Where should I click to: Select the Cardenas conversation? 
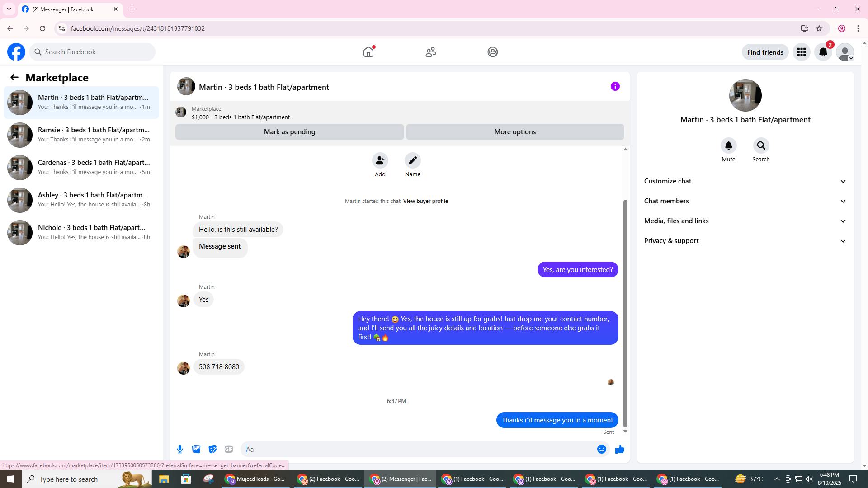click(81, 167)
